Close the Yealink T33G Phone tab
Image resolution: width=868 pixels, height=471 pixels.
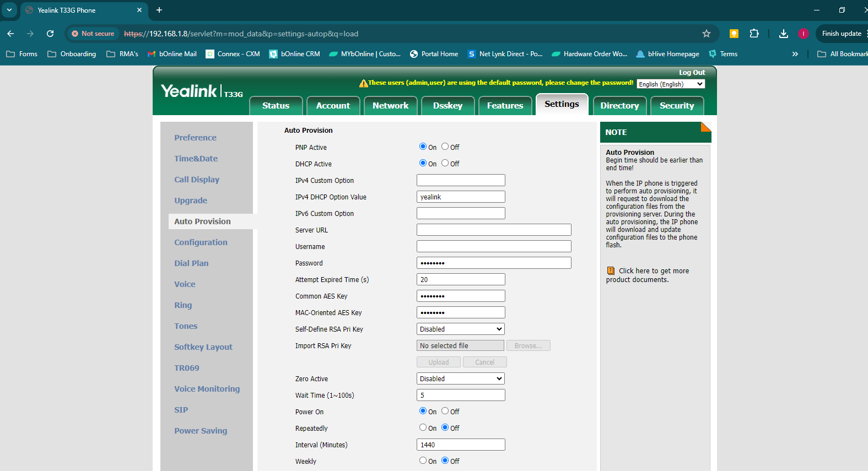(x=139, y=10)
